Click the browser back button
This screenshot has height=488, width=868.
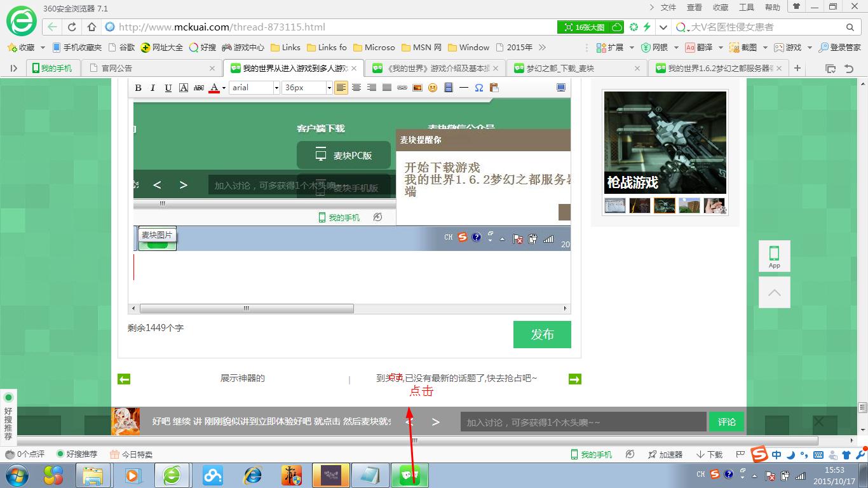pos(52,27)
